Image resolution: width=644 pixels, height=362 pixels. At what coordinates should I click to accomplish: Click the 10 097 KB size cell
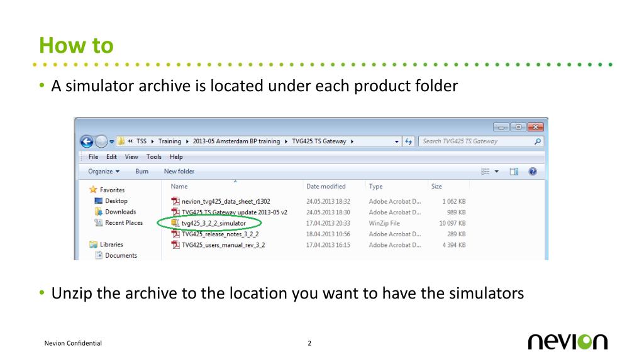tap(452, 223)
